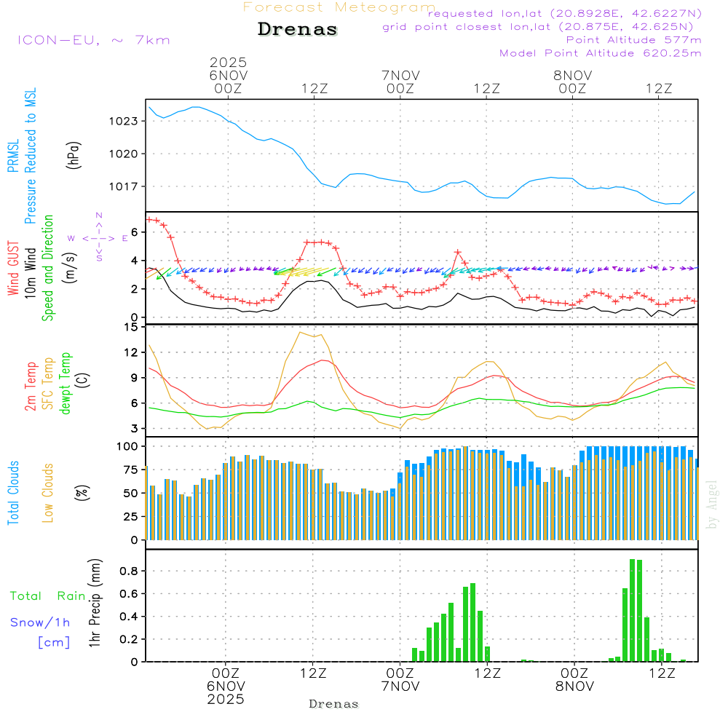
Task: Click the orange SFC Temp legend label
Action: [48, 384]
